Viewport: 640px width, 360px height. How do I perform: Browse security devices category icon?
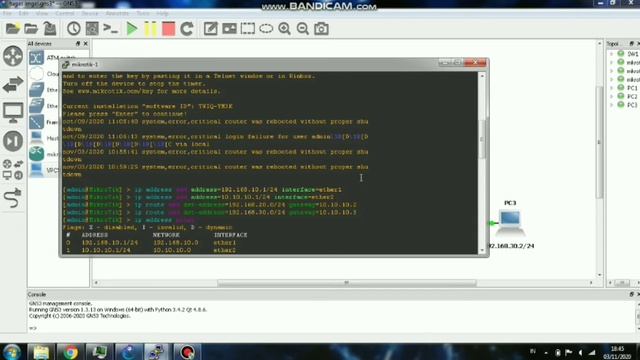pyautogui.click(x=13, y=141)
